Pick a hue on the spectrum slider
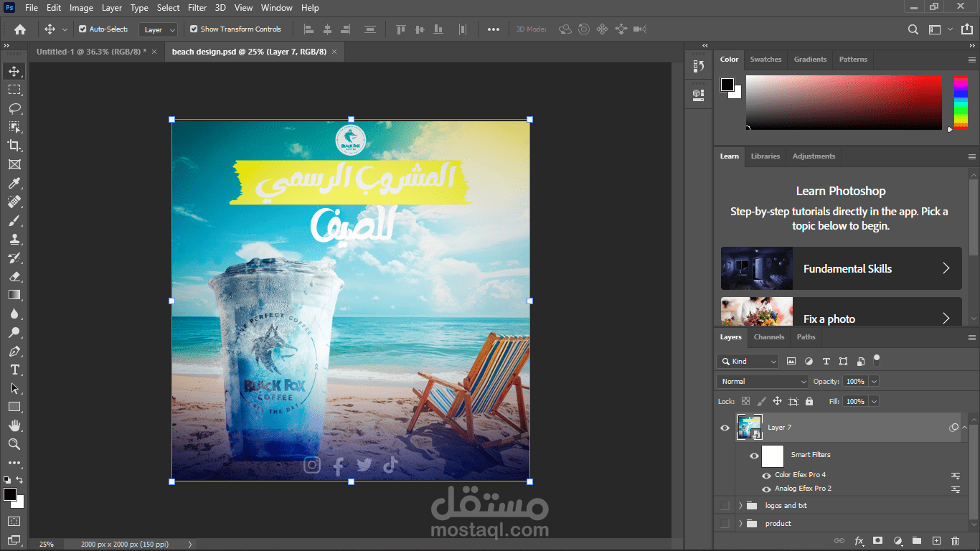The image size is (980, 551). tap(961, 103)
